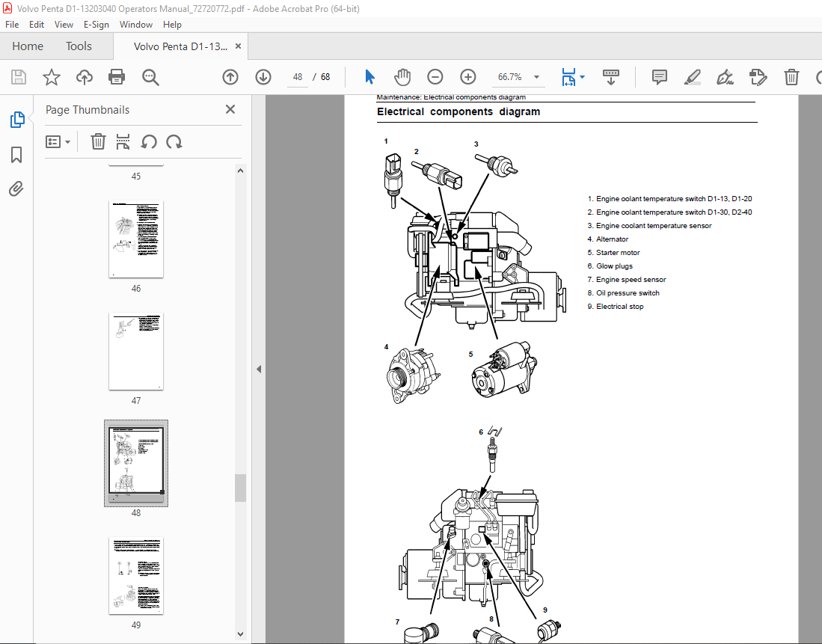
Task: Close the Page Thumbnails panel
Action: (230, 109)
